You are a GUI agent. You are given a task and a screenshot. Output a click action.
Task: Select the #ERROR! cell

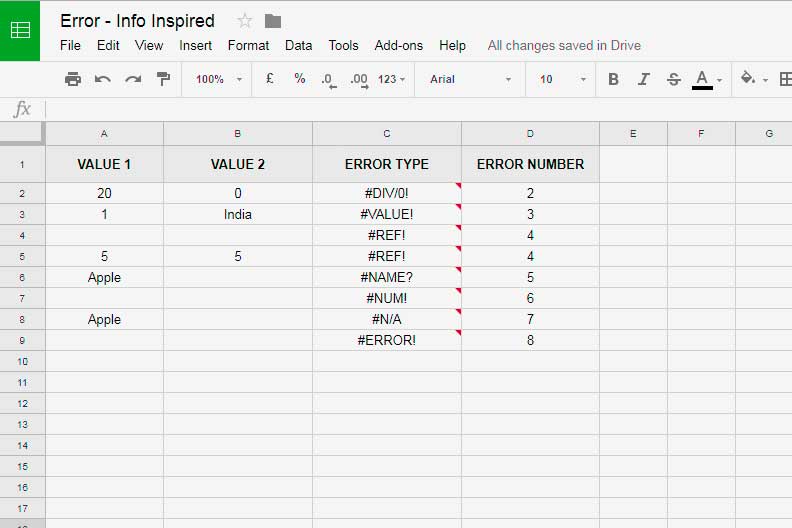386,340
